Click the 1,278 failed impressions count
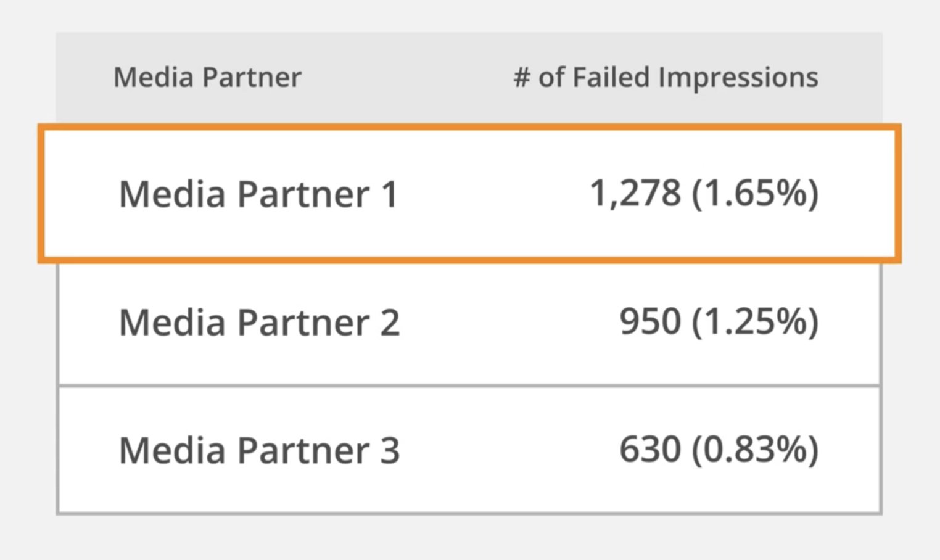This screenshot has width=940, height=560. coord(635,193)
